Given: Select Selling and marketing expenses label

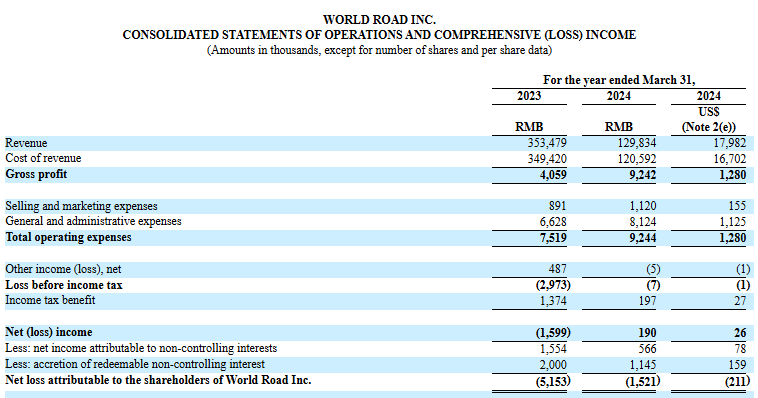Looking at the screenshot, I should pos(81,206).
